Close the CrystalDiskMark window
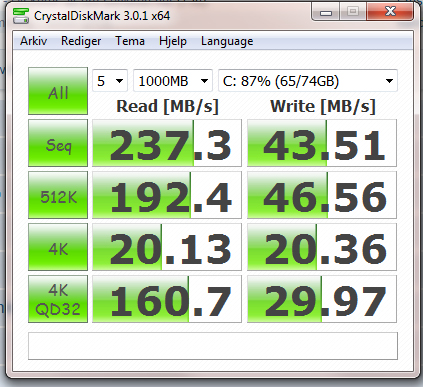This screenshot has width=423, height=387. click(390, 12)
